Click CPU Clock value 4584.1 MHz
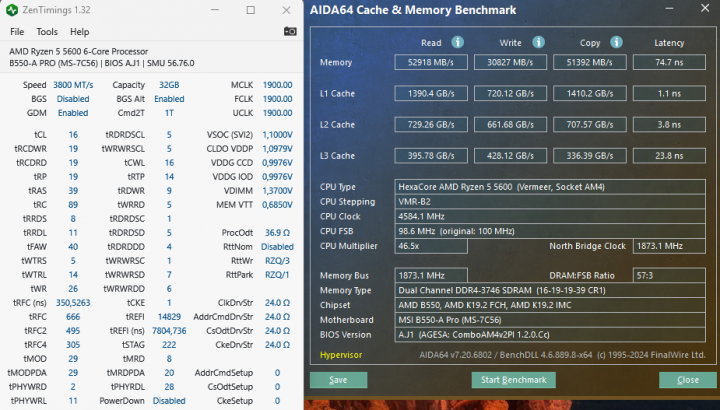The height and width of the screenshot is (410, 720). (550, 216)
